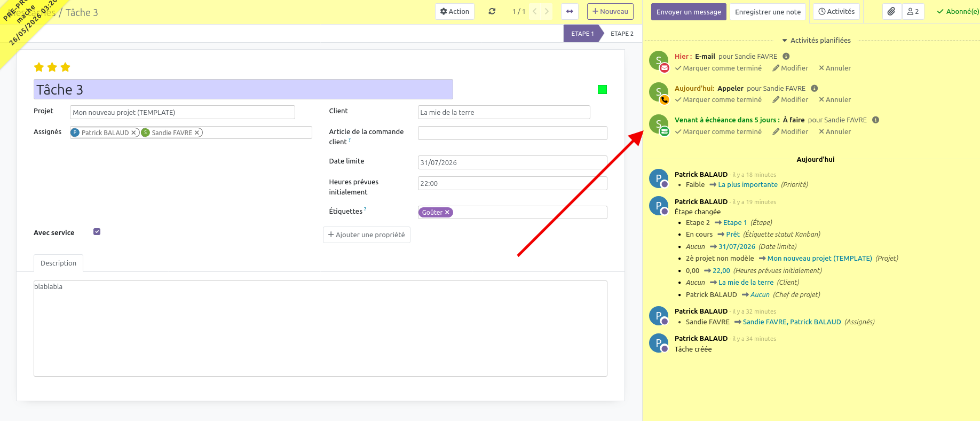Remove the Goûter tag
Viewport: 980px width, 421px height.
447,213
